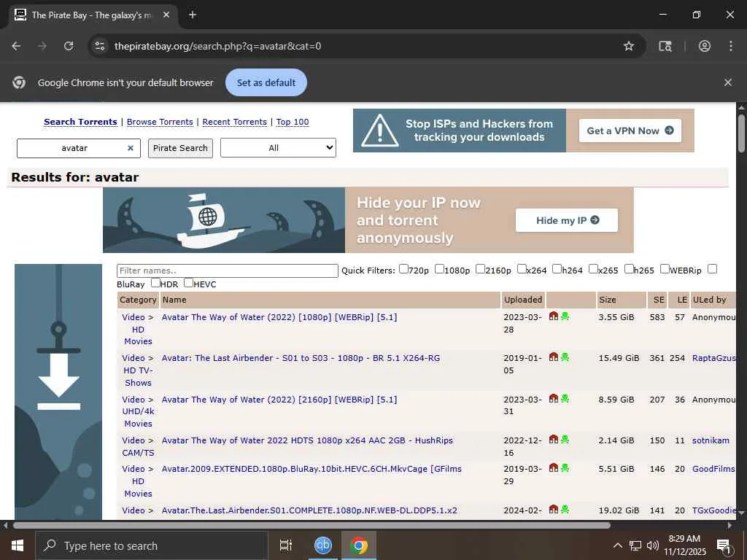
Task: Click magnet icon for Avatar HDTS HushRips
Action: 554,440
